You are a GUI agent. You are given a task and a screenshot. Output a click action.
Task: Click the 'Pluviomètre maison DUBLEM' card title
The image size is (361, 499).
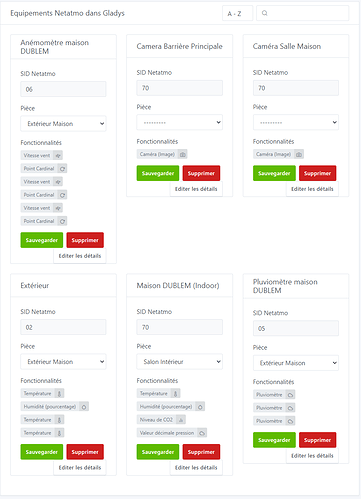[x=285, y=286]
